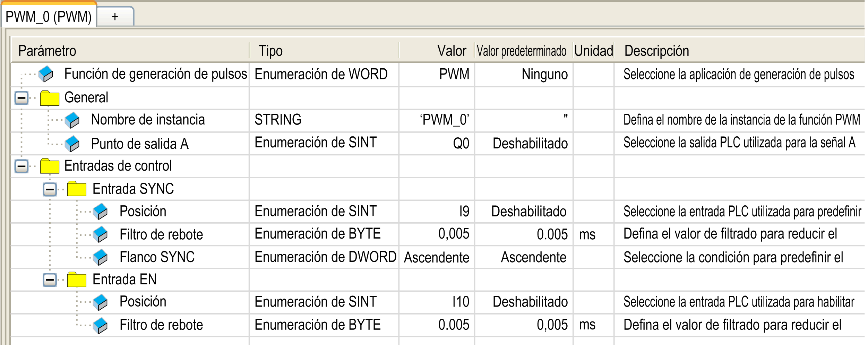Collapse the Entrada SYNC node
This screenshot has width=868, height=361.
tap(50, 189)
